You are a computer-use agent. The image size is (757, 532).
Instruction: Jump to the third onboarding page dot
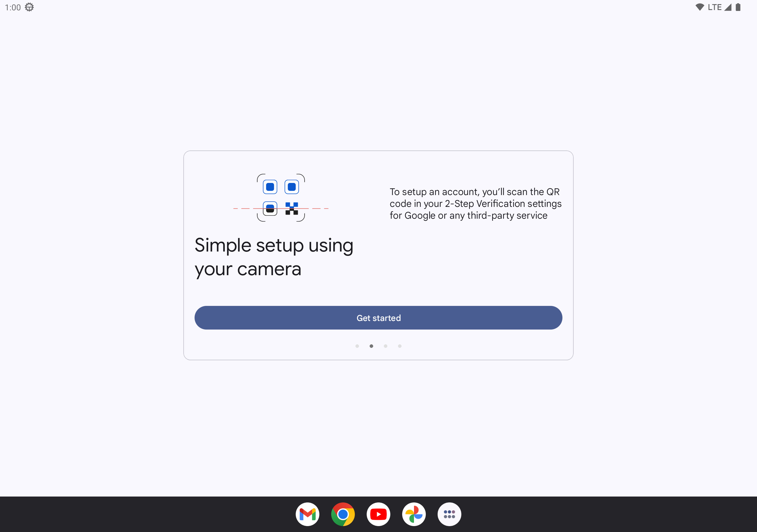385,346
